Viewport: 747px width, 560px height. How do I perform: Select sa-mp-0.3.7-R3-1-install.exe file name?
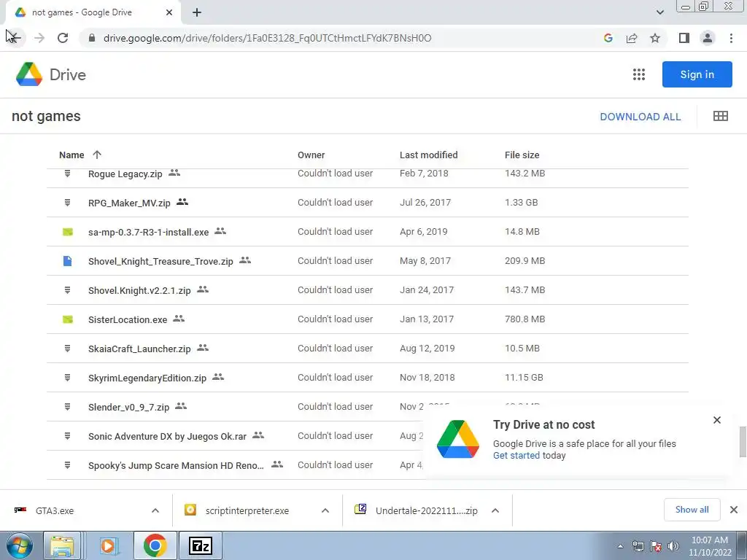pos(148,232)
